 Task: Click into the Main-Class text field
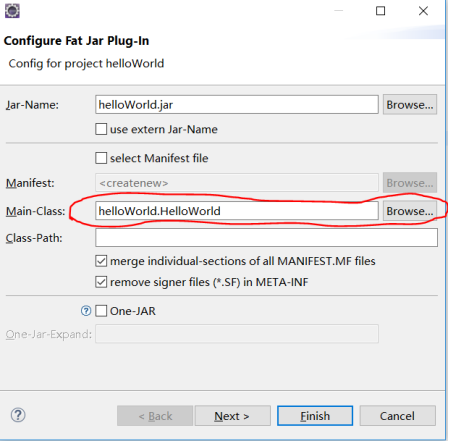237,211
